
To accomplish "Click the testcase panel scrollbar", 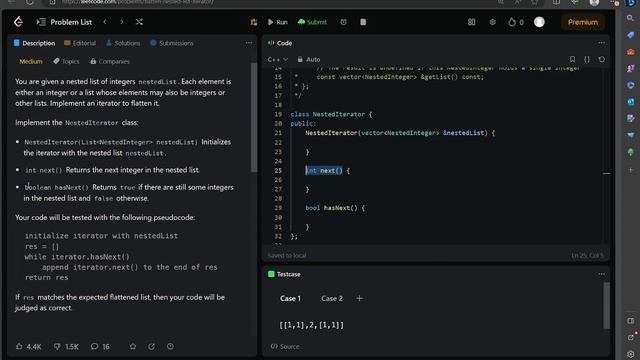I will click(x=607, y=305).
